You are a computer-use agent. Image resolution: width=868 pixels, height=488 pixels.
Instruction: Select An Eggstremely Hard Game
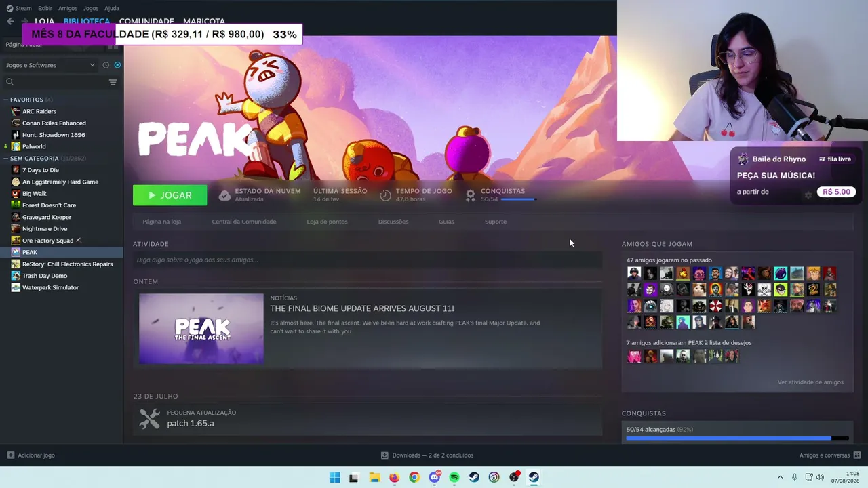tap(60, 182)
